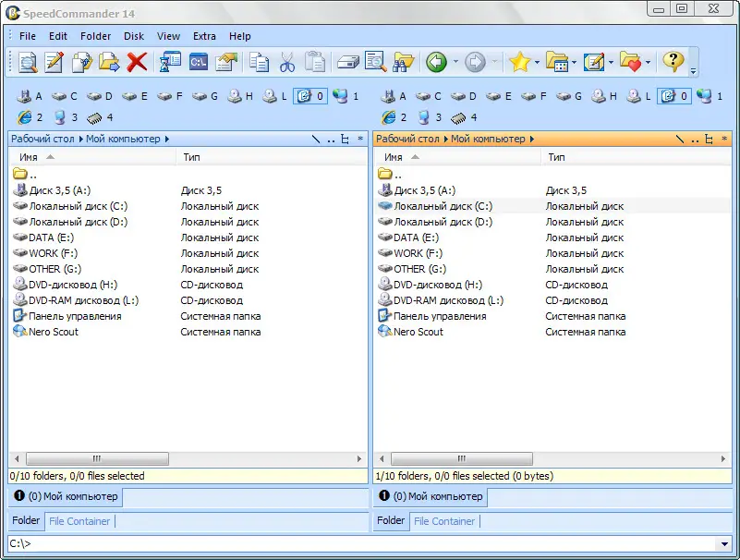Expand breadcrumb arrow after left Рабочий стол

(x=80, y=139)
